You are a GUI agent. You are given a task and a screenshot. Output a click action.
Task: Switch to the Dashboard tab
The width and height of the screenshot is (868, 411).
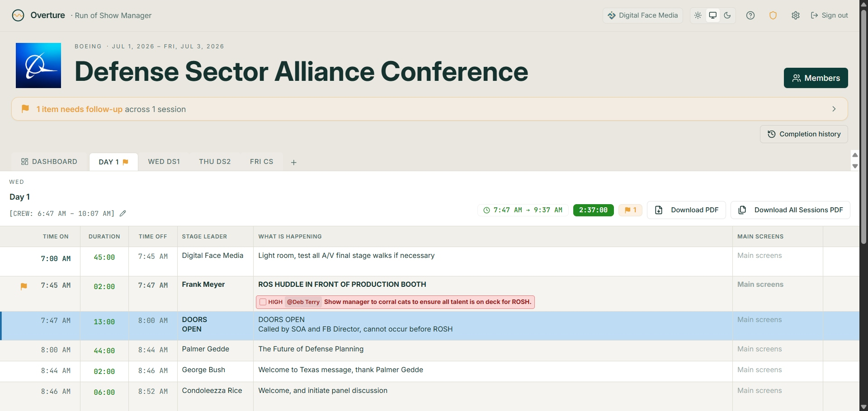(49, 162)
